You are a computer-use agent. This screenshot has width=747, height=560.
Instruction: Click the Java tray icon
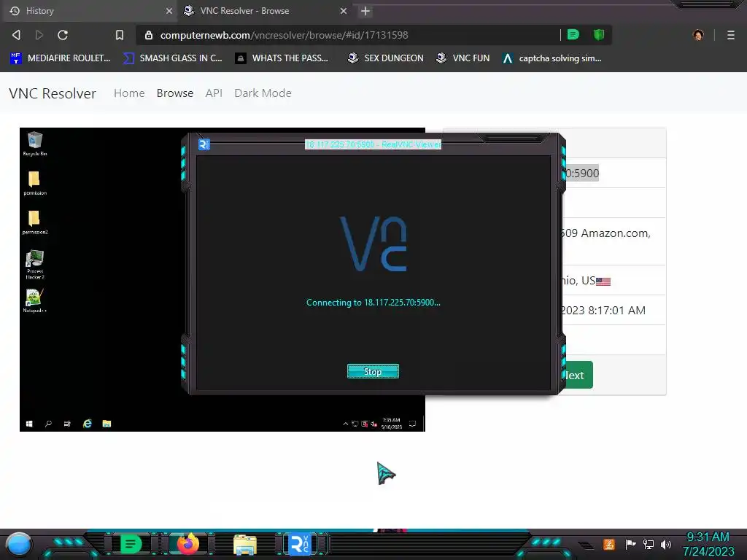pyautogui.click(x=609, y=544)
